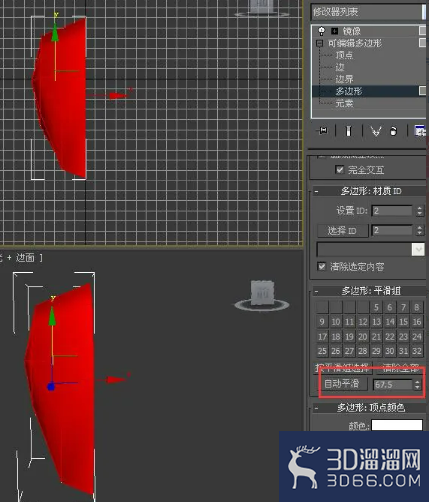Select the 边 sub-object level

tap(340, 67)
